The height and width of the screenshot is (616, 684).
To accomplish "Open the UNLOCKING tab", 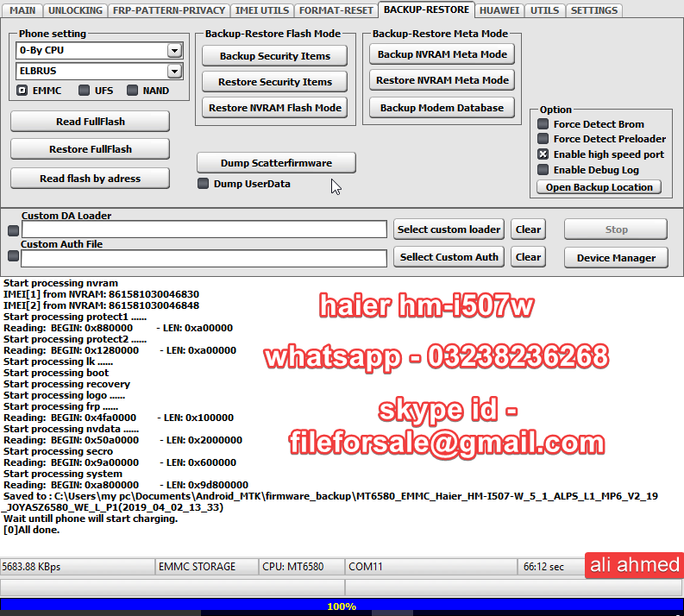I will click(75, 10).
